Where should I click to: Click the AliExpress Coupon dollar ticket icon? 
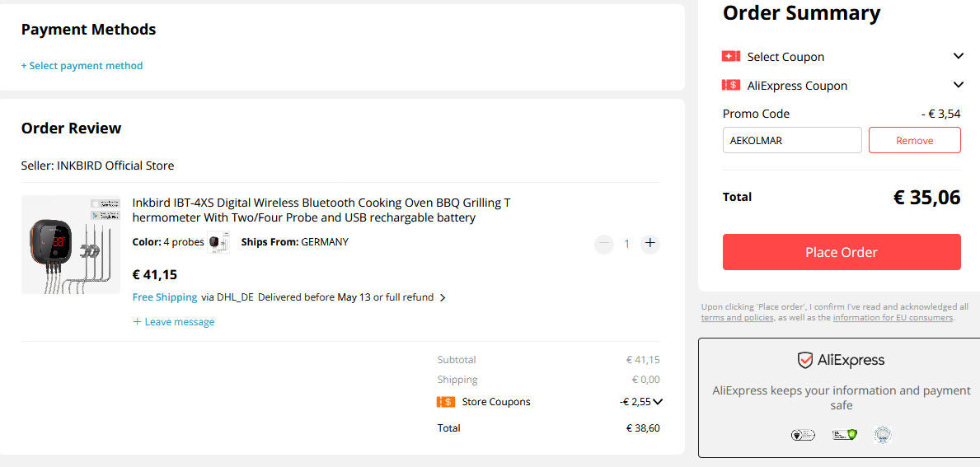coord(730,86)
